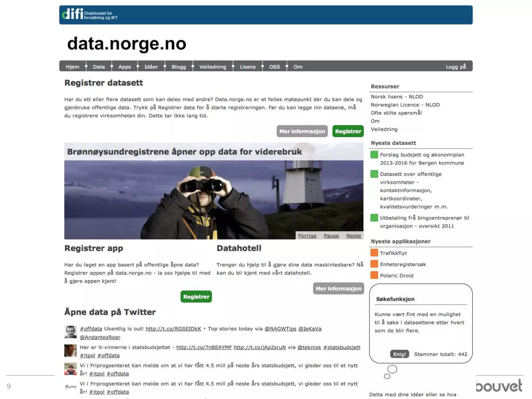Open the Apps section in navigation

pos(125,67)
